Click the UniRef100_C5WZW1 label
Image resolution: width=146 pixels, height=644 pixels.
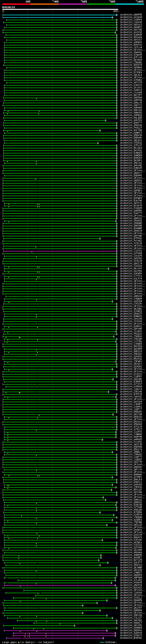pos(131,63)
